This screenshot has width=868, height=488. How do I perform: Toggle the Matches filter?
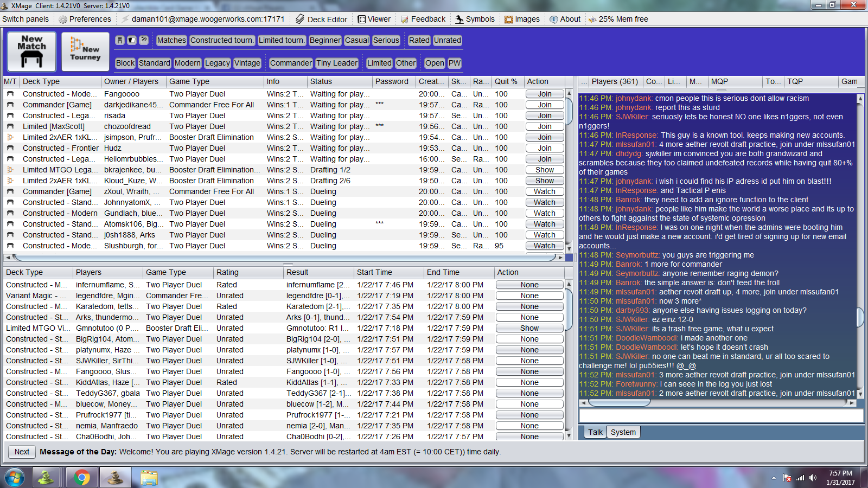click(x=171, y=40)
